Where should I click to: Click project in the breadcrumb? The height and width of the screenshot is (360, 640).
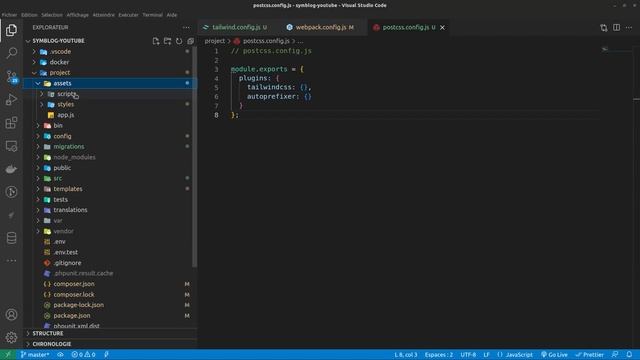tap(215, 41)
